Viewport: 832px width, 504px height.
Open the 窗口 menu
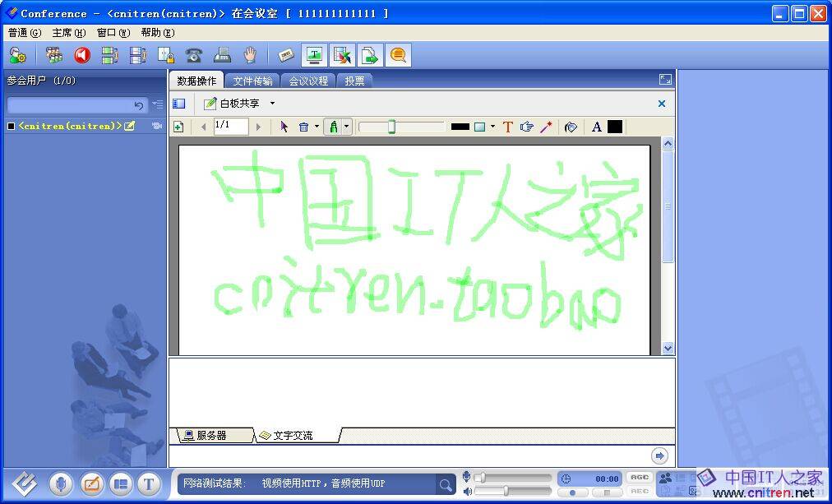(x=113, y=33)
